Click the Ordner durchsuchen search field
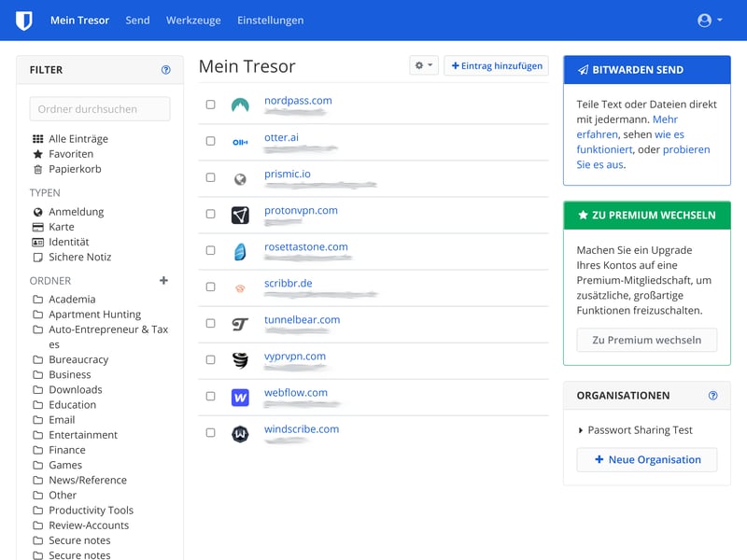The height and width of the screenshot is (560, 747). [x=98, y=108]
